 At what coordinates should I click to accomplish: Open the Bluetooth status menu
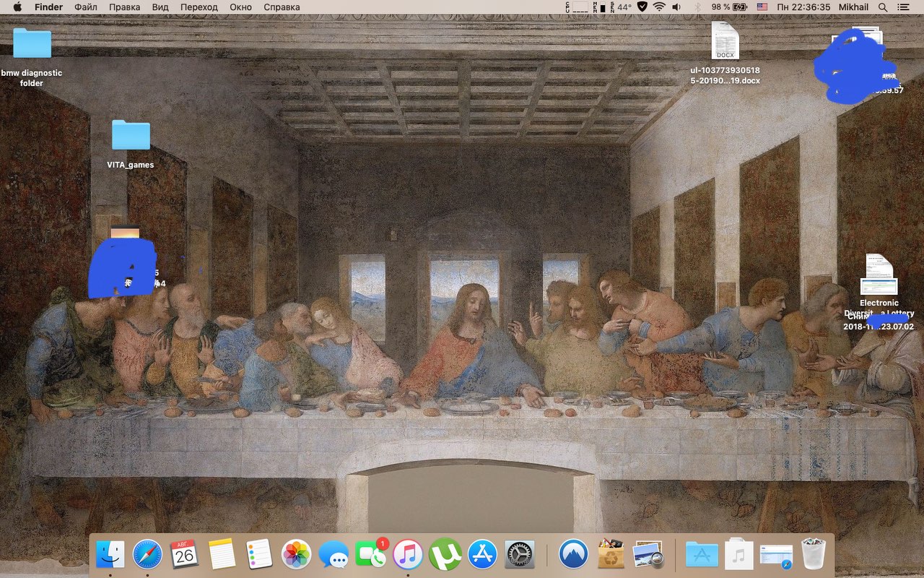[x=697, y=7]
